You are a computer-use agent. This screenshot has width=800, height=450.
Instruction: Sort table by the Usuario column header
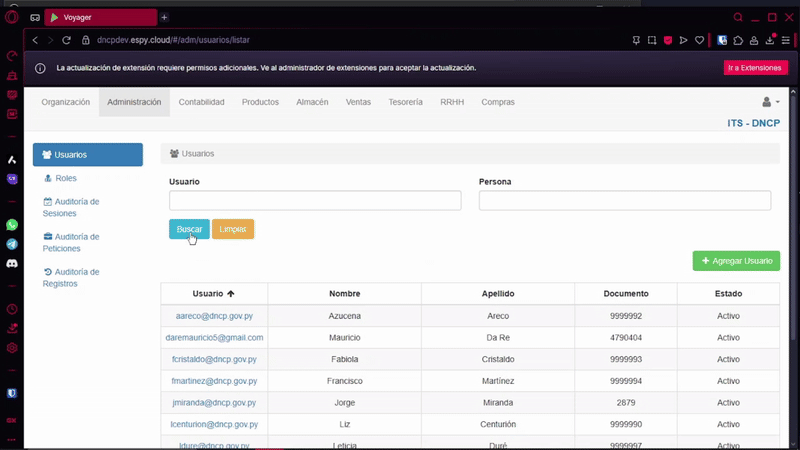[213, 294]
